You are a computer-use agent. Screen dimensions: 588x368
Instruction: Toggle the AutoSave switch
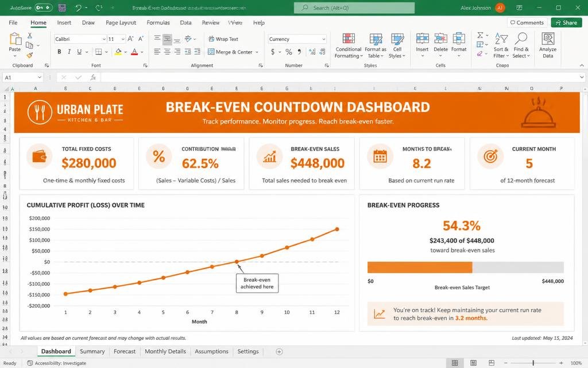[x=44, y=7]
